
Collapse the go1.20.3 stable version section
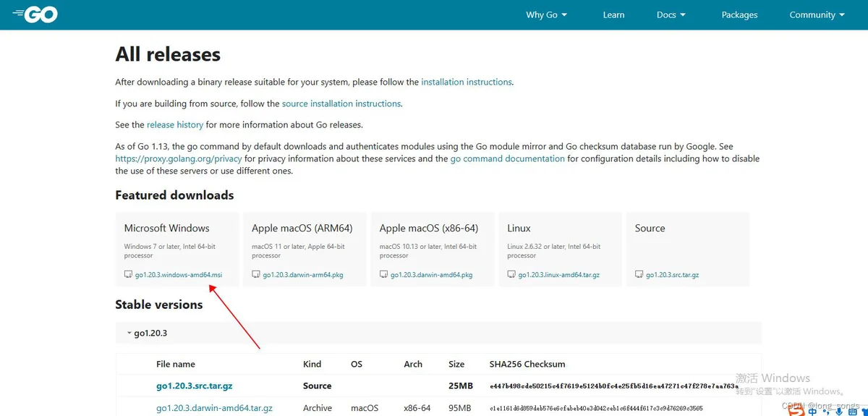pyautogui.click(x=438, y=333)
